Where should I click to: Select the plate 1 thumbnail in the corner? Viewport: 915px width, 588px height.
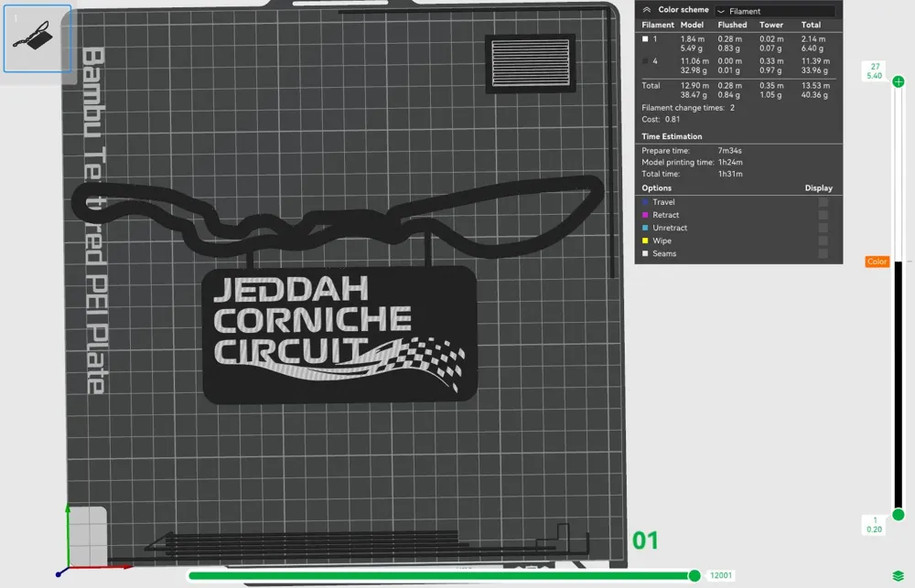[x=38, y=38]
